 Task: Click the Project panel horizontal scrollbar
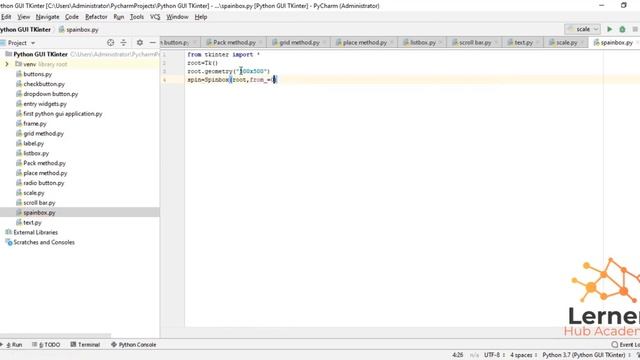[56, 336]
